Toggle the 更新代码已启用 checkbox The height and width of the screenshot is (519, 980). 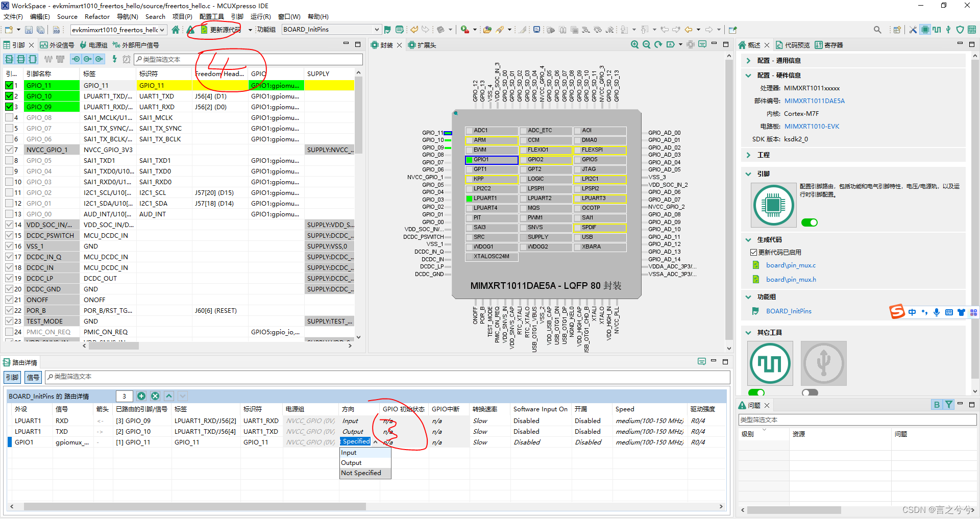pyautogui.click(x=753, y=252)
